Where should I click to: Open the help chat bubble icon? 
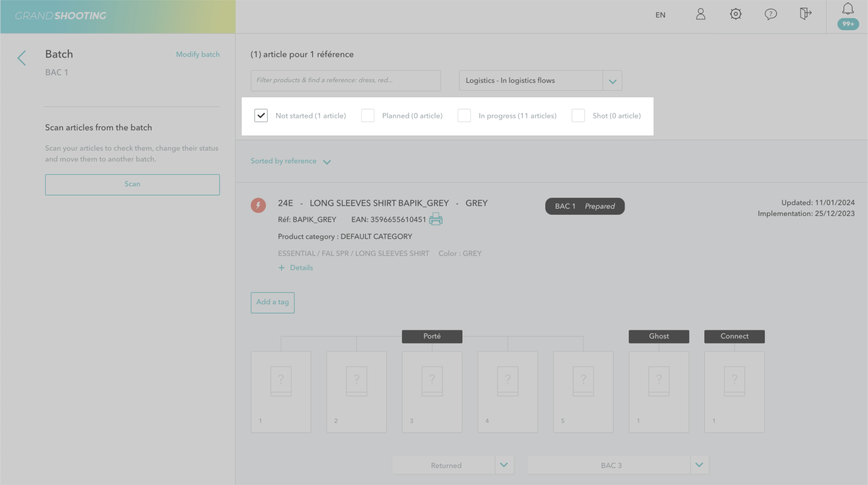[x=771, y=14]
